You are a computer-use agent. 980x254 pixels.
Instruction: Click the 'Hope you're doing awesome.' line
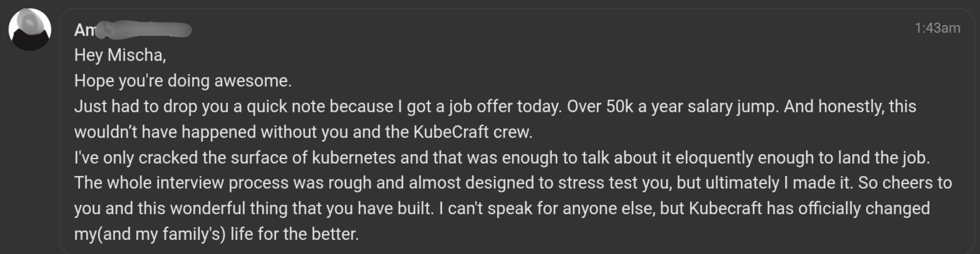[183, 81]
